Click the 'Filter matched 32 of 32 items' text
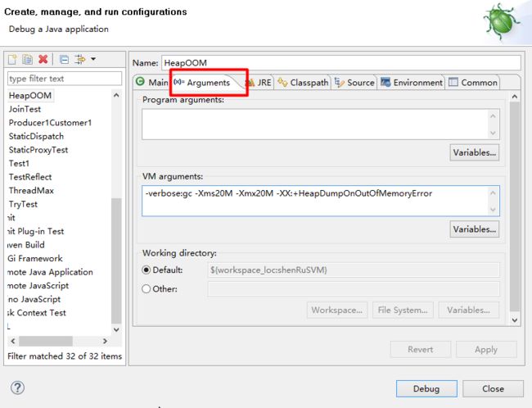Screen dimensions: 532x408 65,356
